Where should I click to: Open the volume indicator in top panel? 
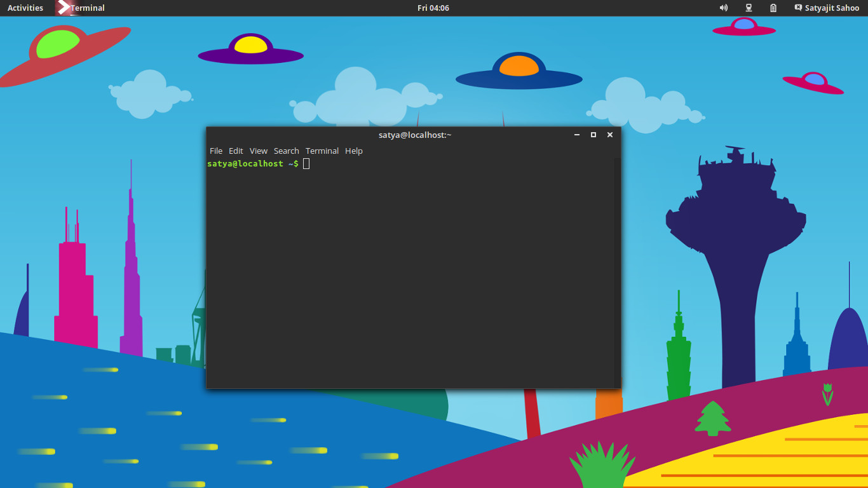[x=723, y=8]
